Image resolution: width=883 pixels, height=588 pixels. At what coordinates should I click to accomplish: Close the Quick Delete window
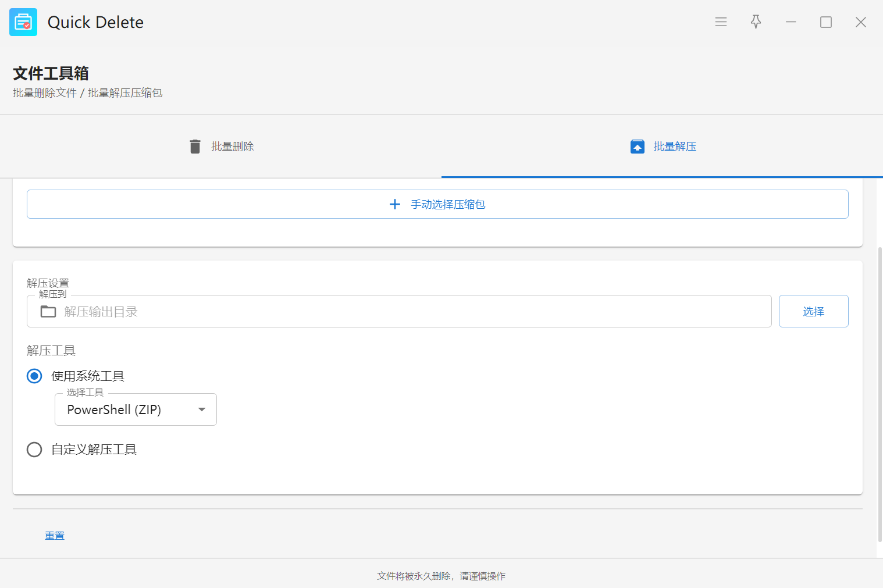pyautogui.click(x=860, y=22)
